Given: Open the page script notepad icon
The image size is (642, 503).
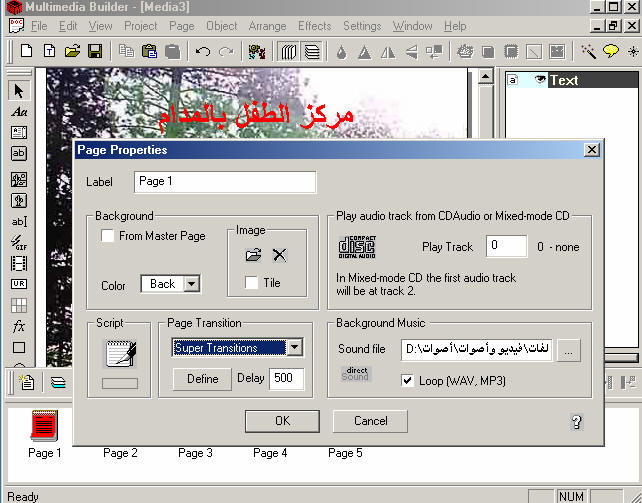Looking at the screenshot, I should click(120, 353).
